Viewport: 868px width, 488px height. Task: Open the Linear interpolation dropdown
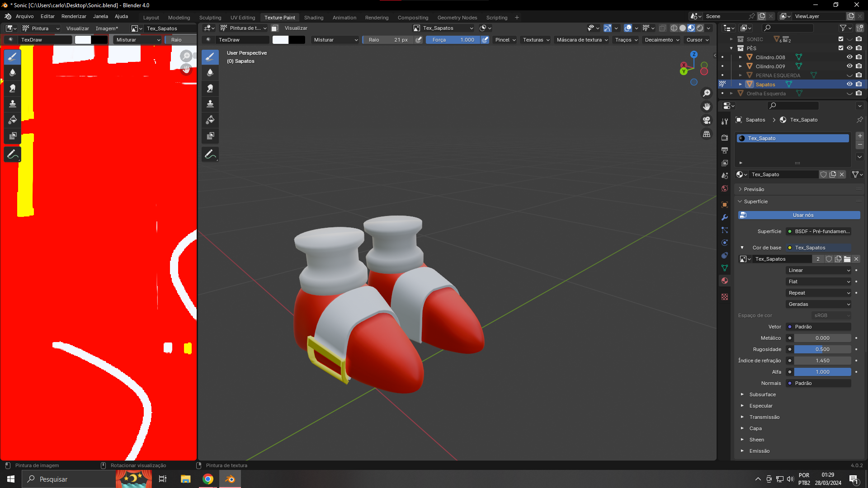[x=818, y=270]
